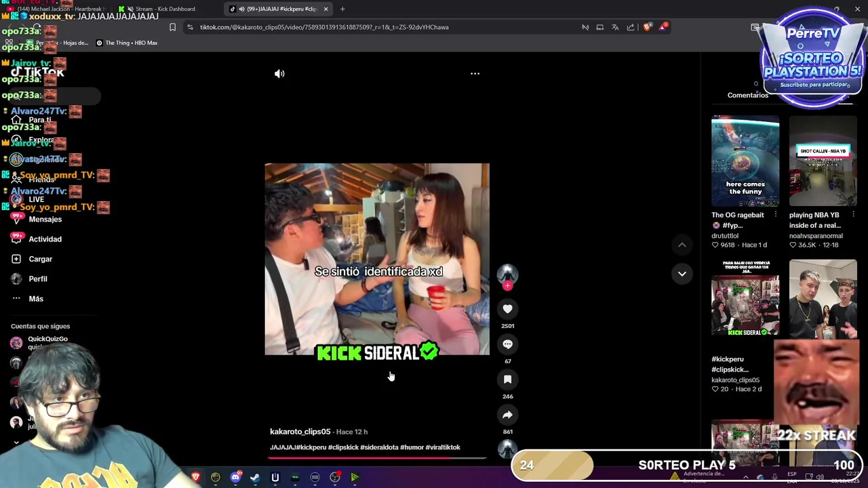Click the #sideraldota hashtag
868x488 pixels.
(x=379, y=447)
